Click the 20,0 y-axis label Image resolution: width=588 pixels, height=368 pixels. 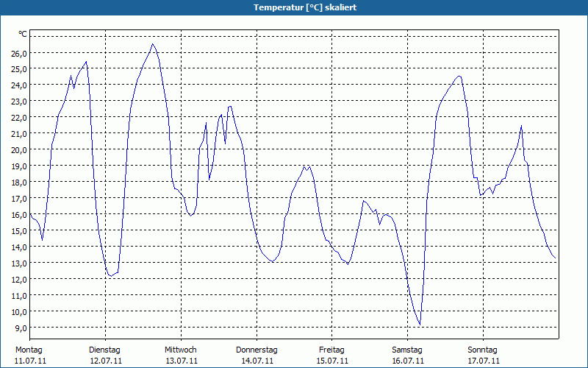(19, 150)
